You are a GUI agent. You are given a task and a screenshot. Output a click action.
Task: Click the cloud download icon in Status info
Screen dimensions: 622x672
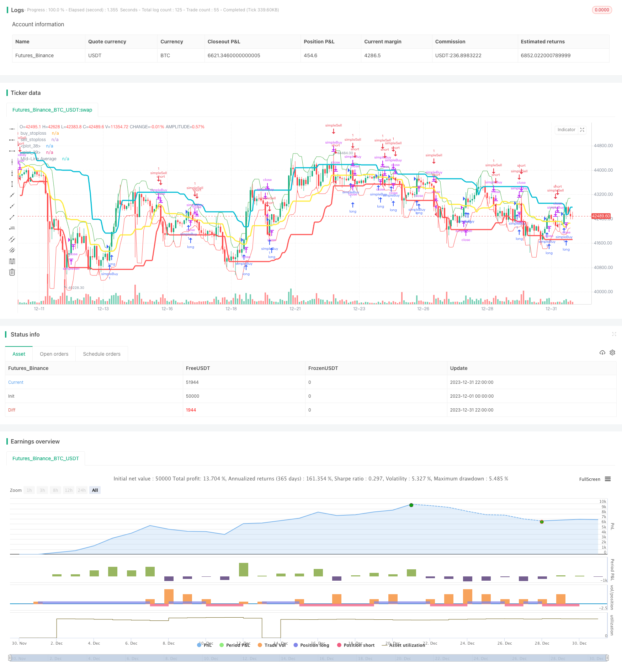coord(602,353)
